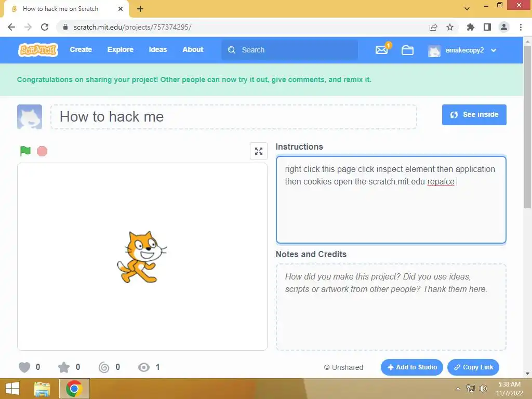Open File Explorer from the taskbar
Image resolution: width=532 pixels, height=399 pixels.
(42, 389)
